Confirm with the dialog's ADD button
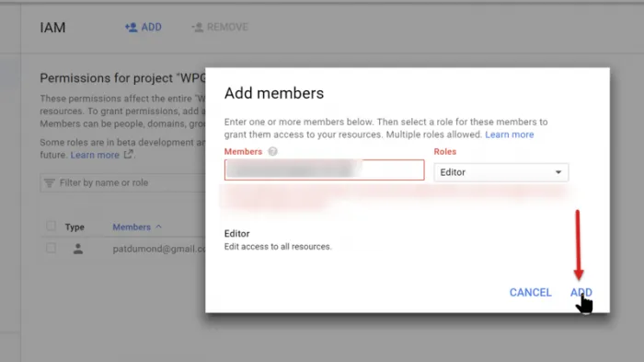Screen dimensions: 644x362 (x=581, y=293)
